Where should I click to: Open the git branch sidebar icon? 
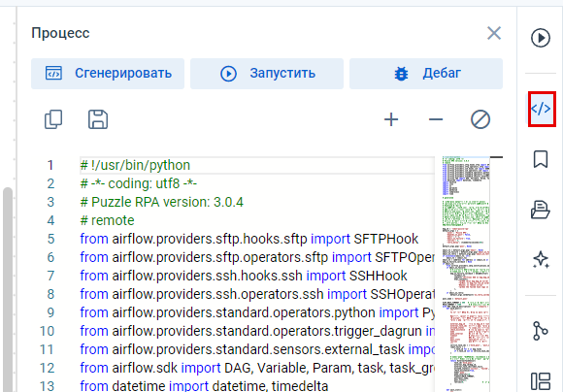click(540, 331)
